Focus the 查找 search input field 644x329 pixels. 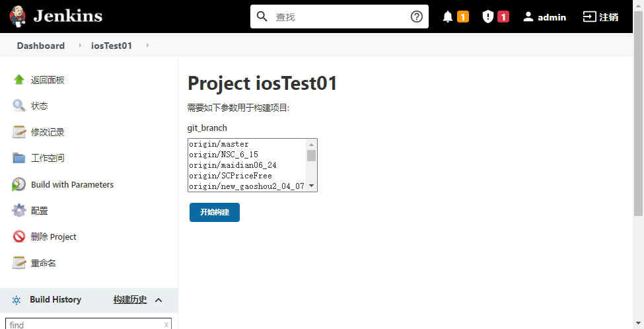pyautogui.click(x=340, y=17)
